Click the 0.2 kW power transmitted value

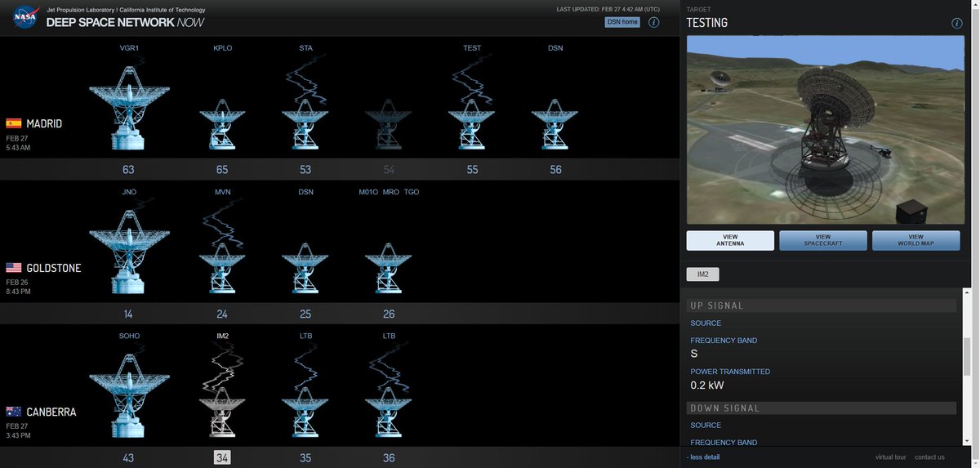(x=707, y=386)
